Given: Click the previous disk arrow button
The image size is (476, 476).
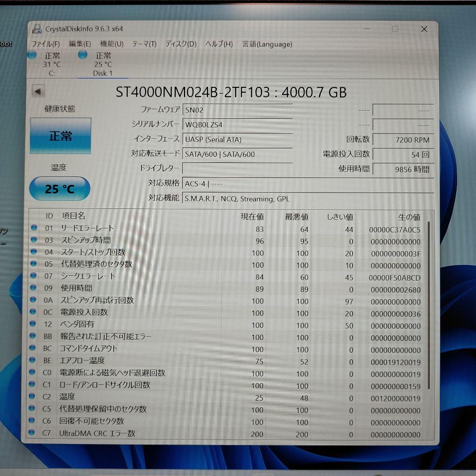Looking at the screenshot, I should tap(38, 91).
